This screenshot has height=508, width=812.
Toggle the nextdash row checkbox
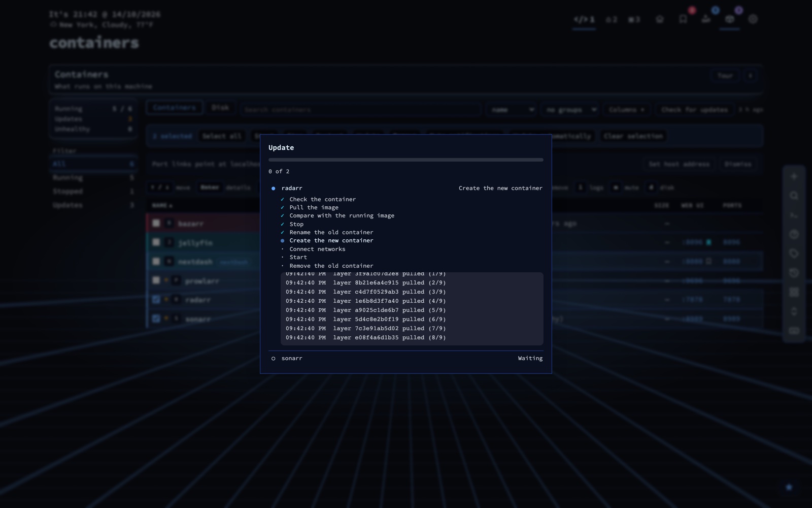156,261
